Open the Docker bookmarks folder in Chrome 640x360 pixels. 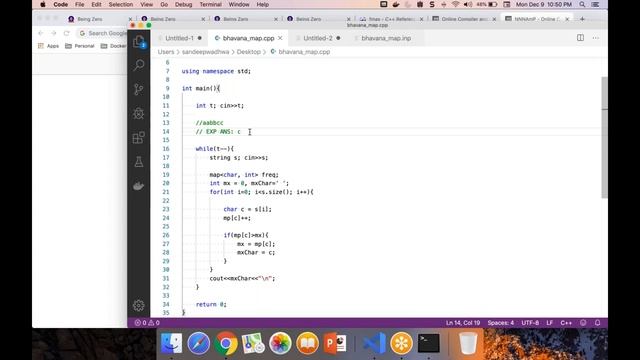(x=114, y=46)
